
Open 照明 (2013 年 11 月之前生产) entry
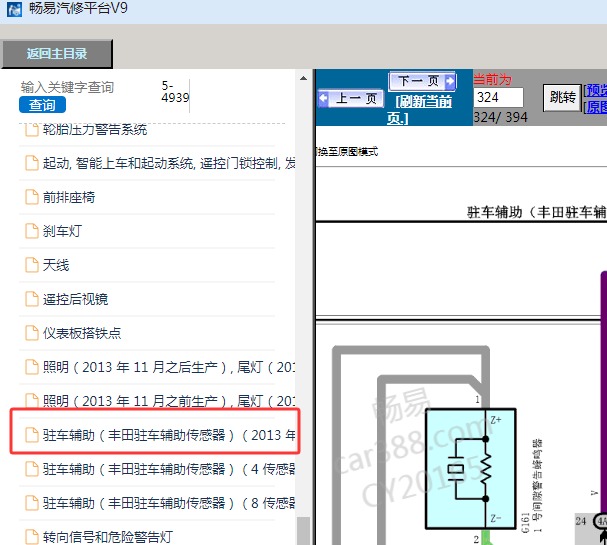(x=169, y=401)
